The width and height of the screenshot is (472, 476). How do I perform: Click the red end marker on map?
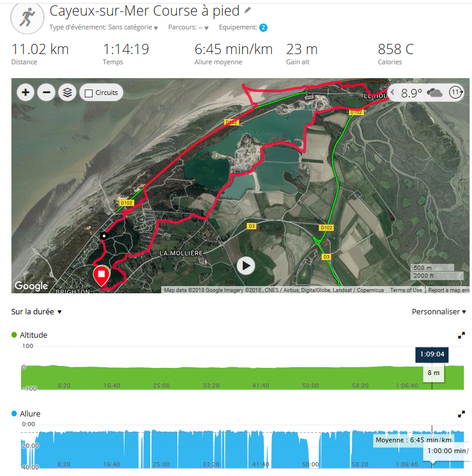pos(102,275)
